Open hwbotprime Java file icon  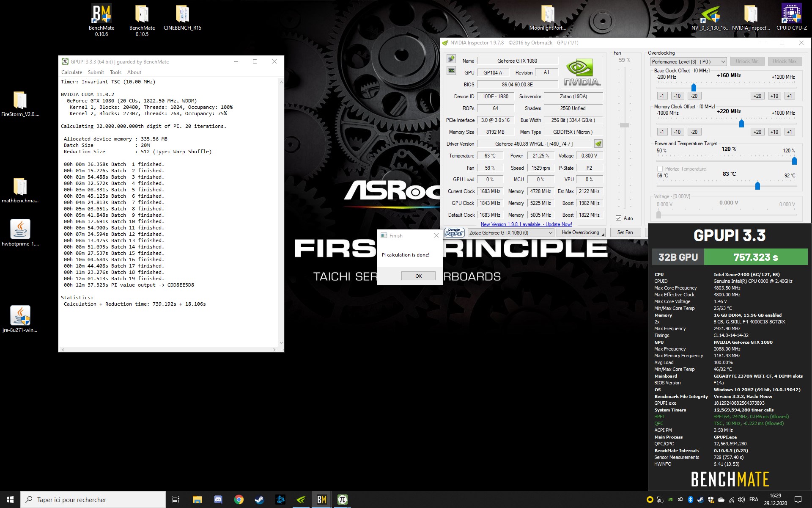(x=20, y=233)
